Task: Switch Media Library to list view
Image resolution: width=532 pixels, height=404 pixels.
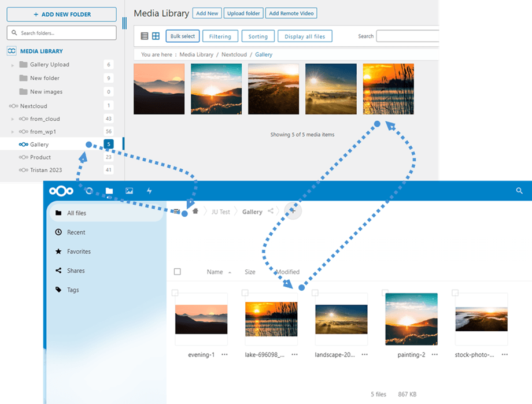Action: (145, 36)
